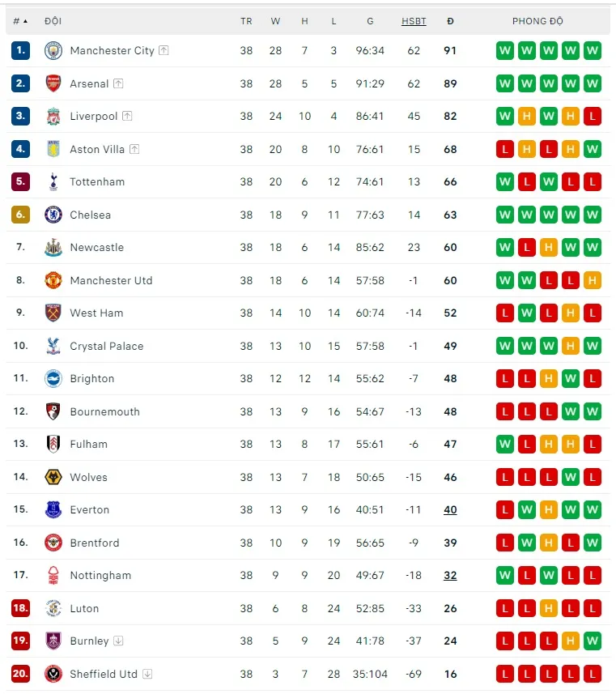
Task: Sort the table by the # rank column
Action: (x=20, y=21)
